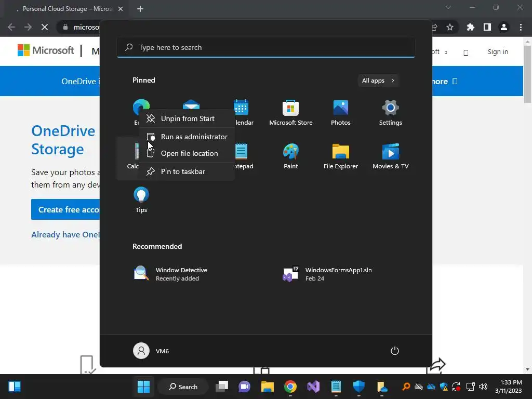The width and height of the screenshot is (532, 399).
Task: Open File Explorer pinned app
Action: (x=341, y=156)
